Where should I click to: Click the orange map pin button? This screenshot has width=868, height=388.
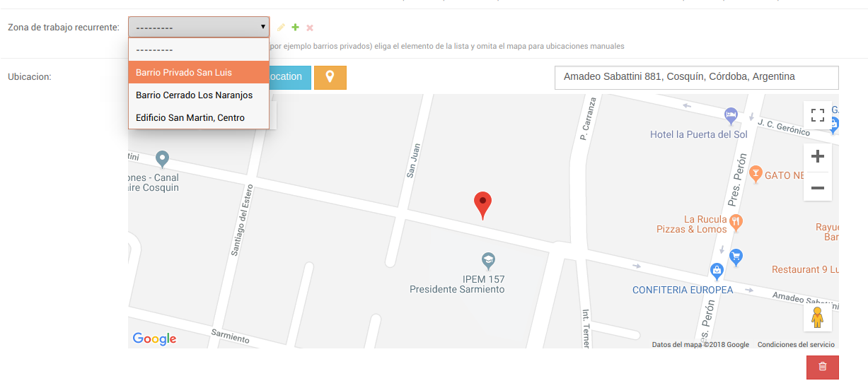click(330, 77)
